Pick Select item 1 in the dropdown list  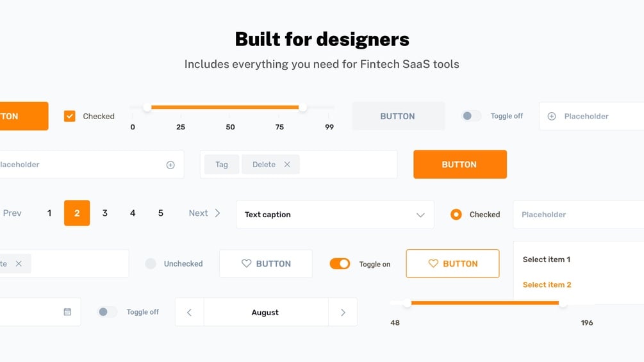click(x=546, y=259)
